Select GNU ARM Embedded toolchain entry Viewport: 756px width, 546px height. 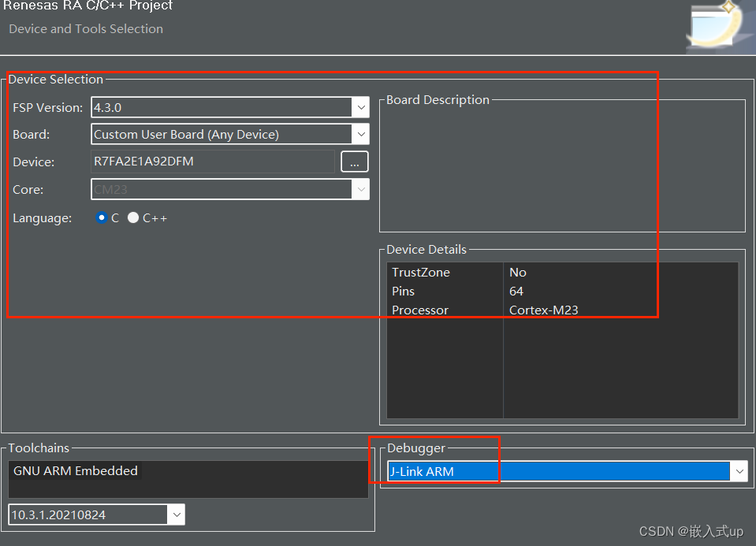coord(76,471)
